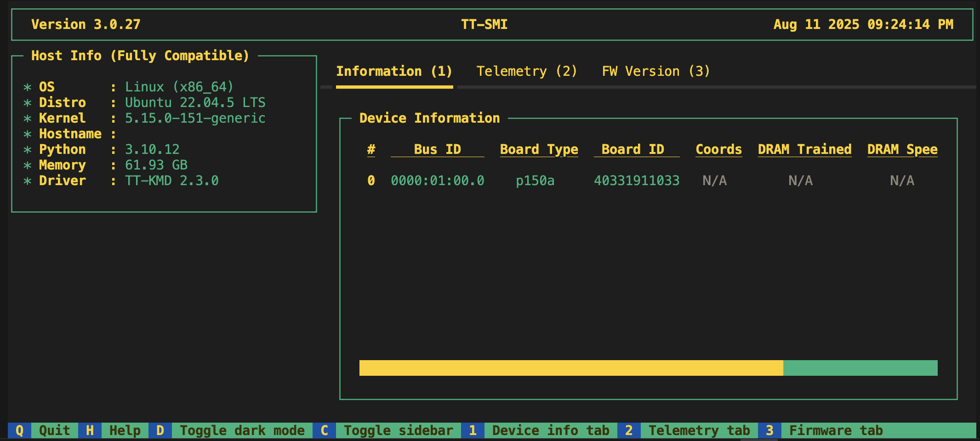This screenshot has height=441, width=980.
Task: Click the blue 3 key badge in footer
Action: pyautogui.click(x=769, y=430)
